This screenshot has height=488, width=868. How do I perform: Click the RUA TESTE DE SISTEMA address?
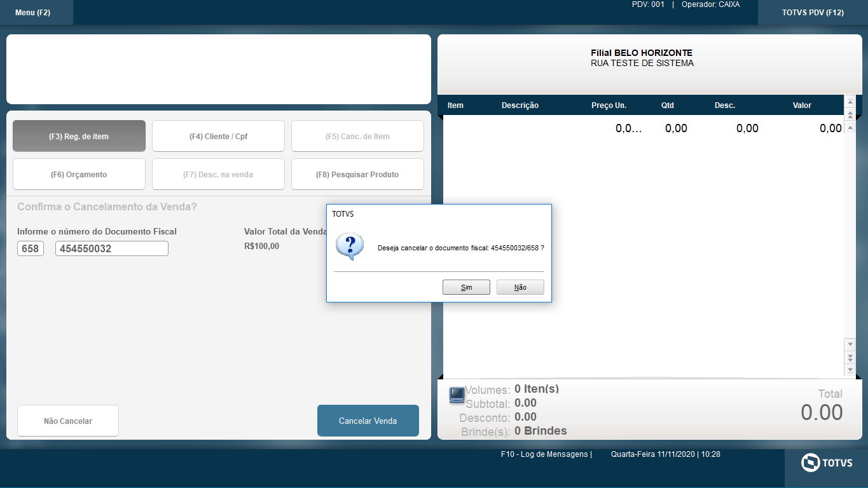tap(642, 64)
